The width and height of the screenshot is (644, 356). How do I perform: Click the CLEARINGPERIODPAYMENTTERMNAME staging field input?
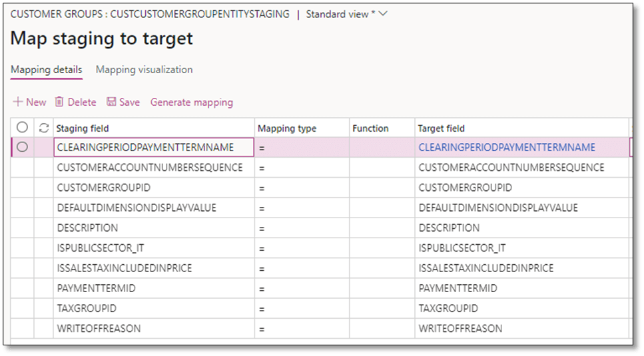click(x=153, y=148)
